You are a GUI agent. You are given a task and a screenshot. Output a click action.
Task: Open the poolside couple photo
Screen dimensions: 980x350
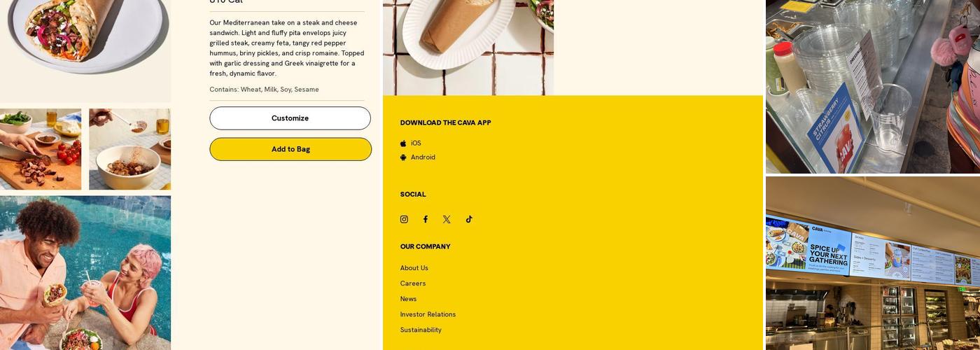point(85,273)
